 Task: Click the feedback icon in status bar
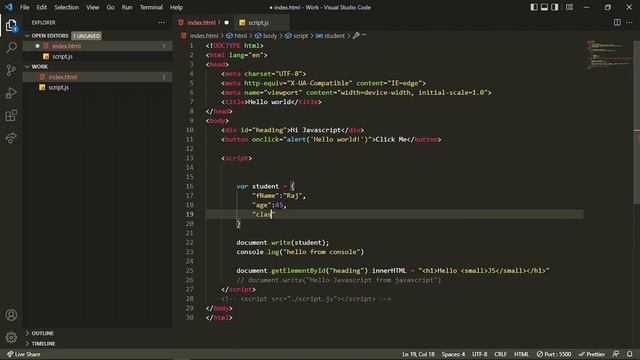pos(616,354)
